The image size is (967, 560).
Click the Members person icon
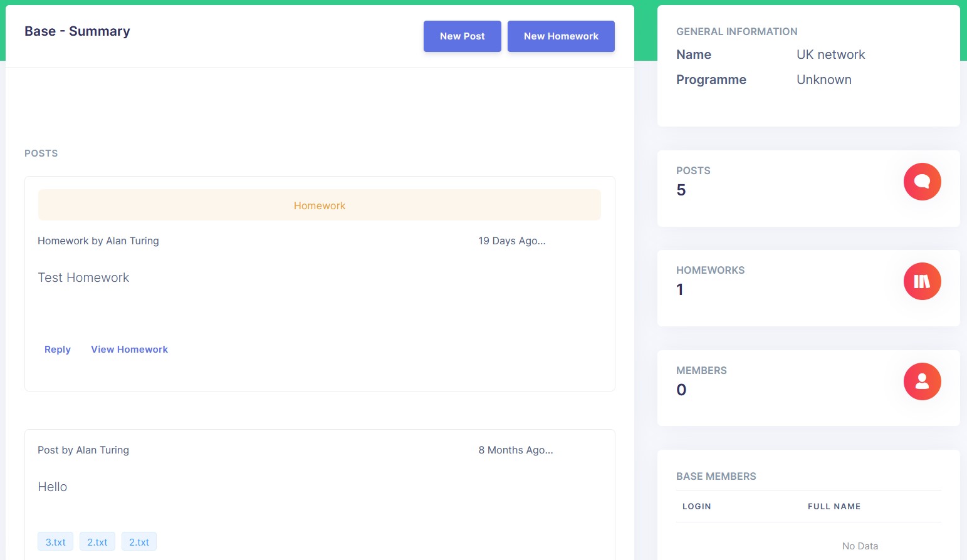click(x=922, y=381)
